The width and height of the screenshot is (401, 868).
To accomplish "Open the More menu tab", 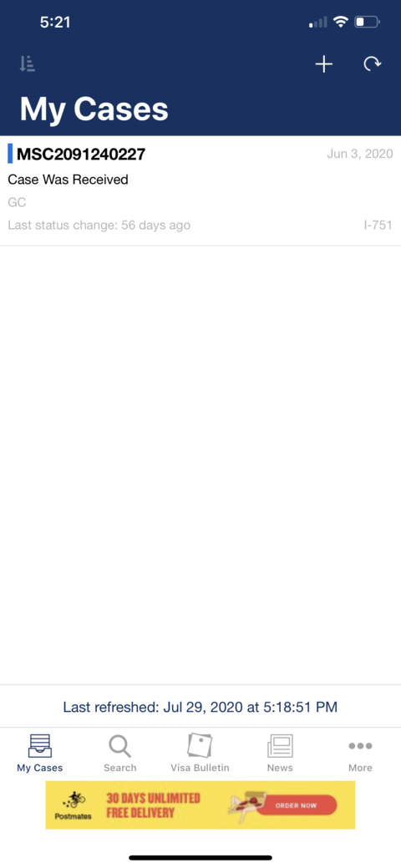I will 360,753.
